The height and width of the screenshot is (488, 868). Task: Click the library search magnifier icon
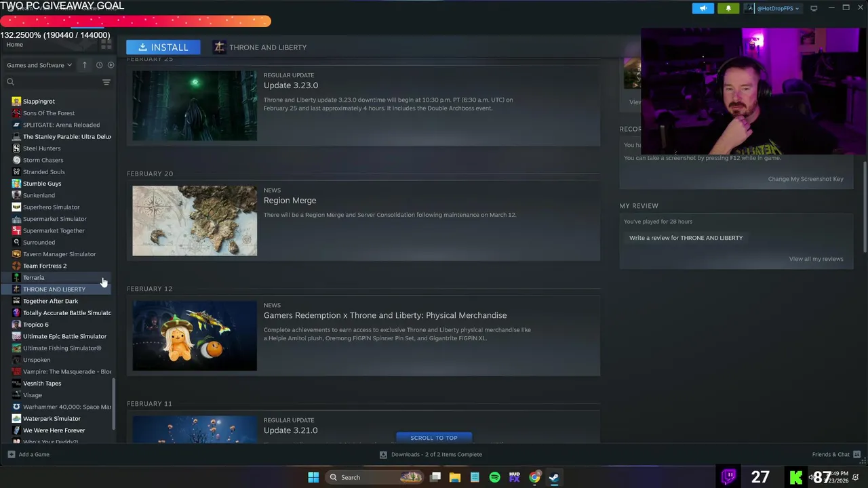(x=10, y=82)
